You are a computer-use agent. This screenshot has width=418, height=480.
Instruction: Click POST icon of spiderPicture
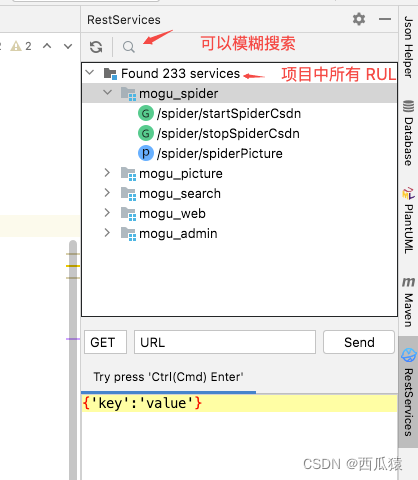pos(146,153)
